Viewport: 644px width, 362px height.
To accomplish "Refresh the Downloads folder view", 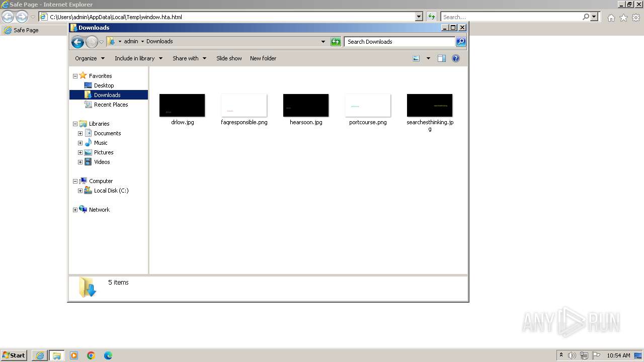I will pyautogui.click(x=336, y=42).
